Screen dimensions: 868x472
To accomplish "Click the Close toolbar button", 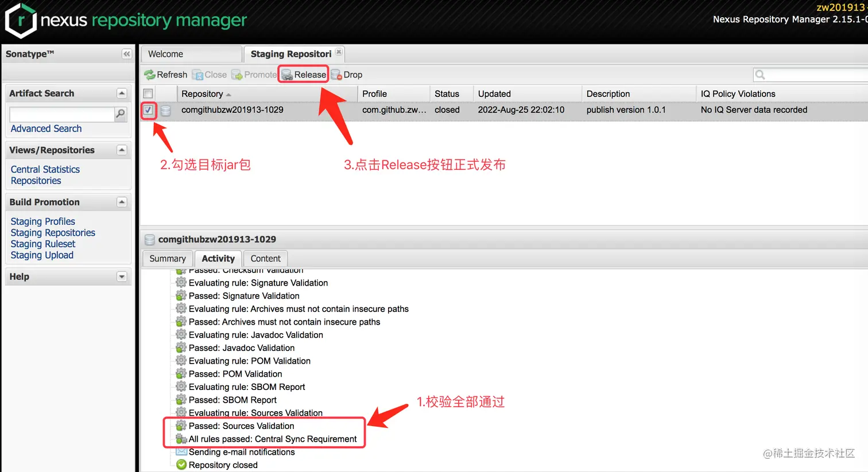I will point(210,75).
